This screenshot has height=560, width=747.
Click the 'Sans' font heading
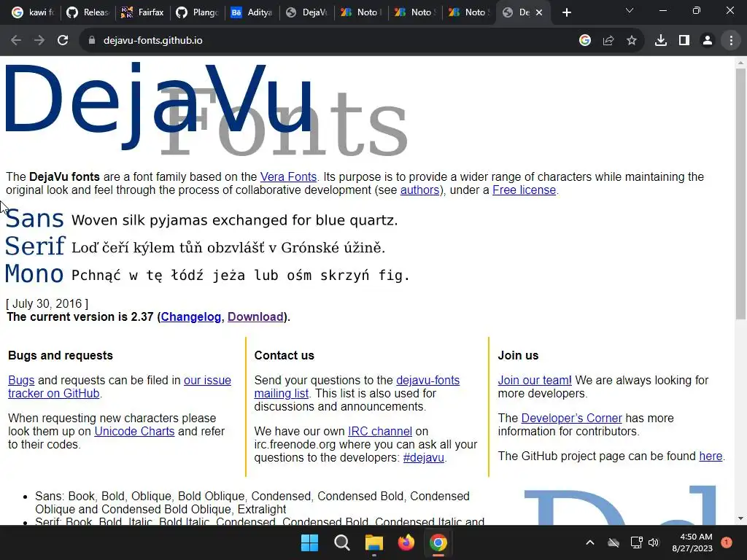pyautogui.click(x=34, y=219)
